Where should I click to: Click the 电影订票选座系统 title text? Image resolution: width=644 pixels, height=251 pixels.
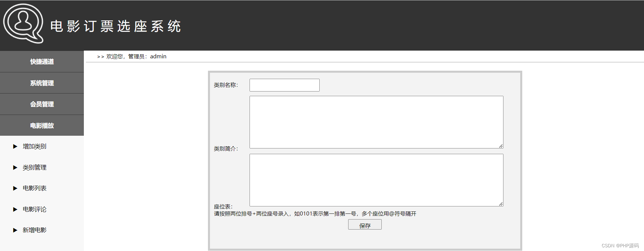coord(116,26)
